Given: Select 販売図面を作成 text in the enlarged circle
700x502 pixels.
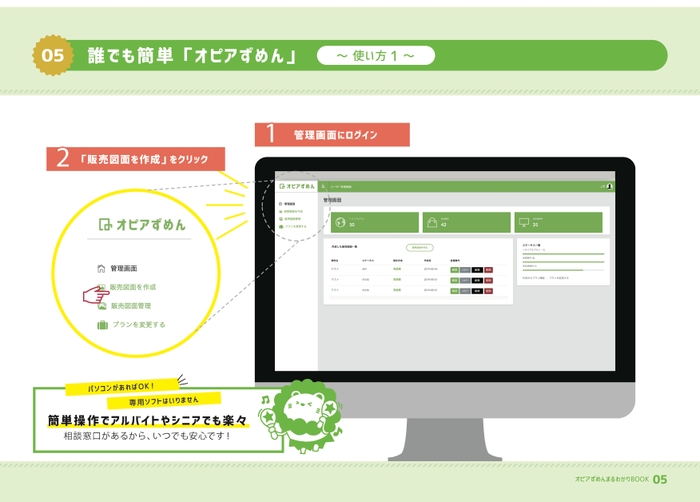Looking at the screenshot, I should (133, 287).
